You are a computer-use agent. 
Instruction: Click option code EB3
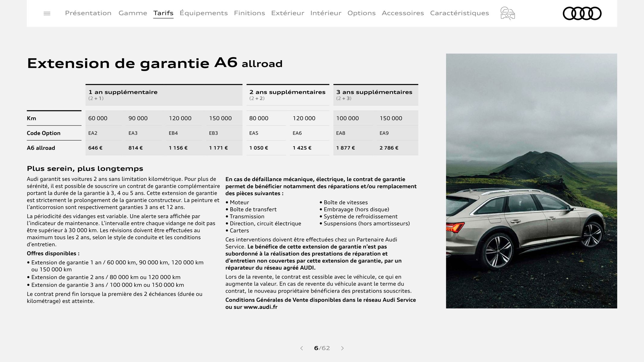(213, 133)
